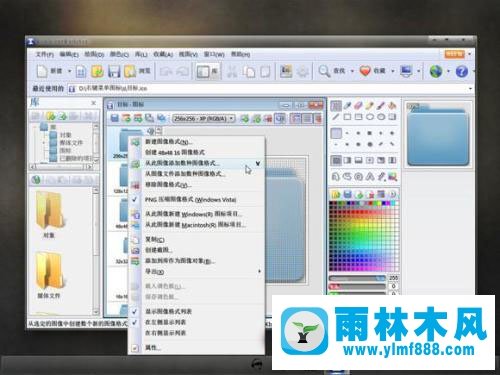Choose 属性... at bottom of context menu
This screenshot has width=500, height=375.
point(196,348)
